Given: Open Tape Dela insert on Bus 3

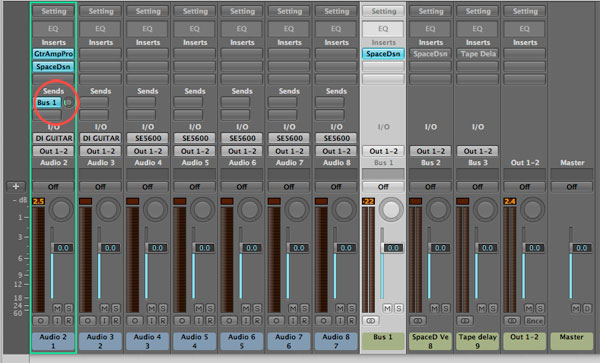Looking at the screenshot, I should 478,54.
